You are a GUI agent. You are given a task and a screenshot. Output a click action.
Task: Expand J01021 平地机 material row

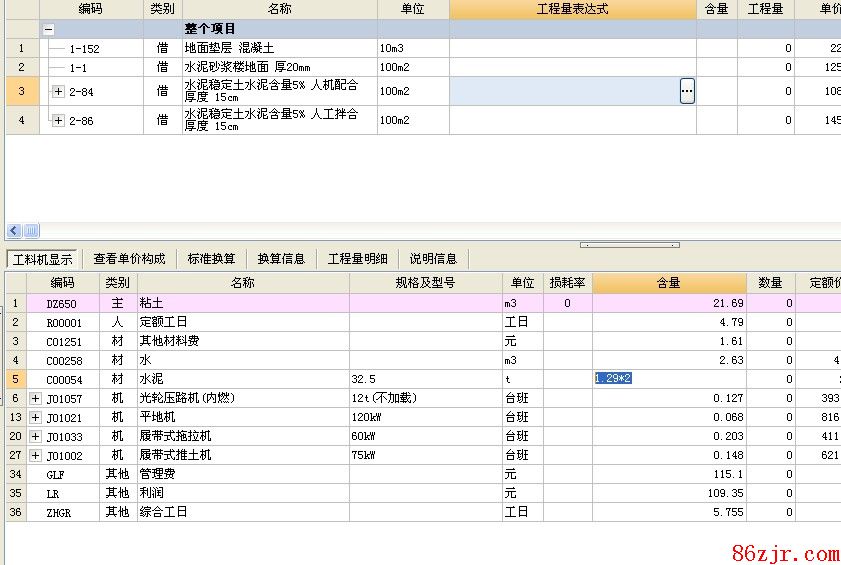[x=36, y=418]
